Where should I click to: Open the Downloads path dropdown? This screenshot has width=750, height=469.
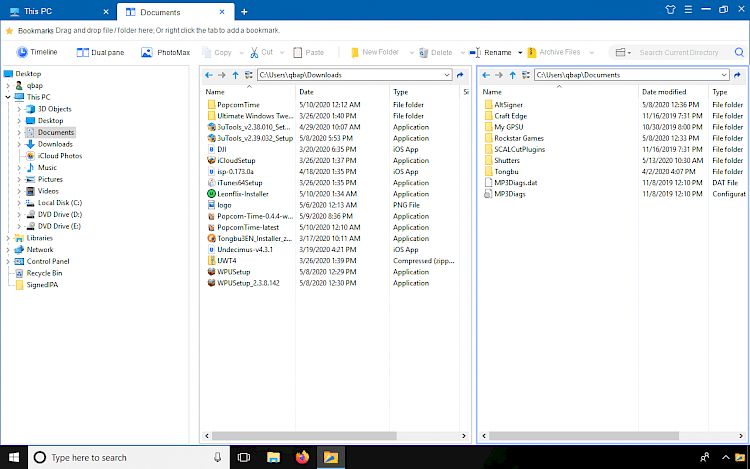click(447, 75)
